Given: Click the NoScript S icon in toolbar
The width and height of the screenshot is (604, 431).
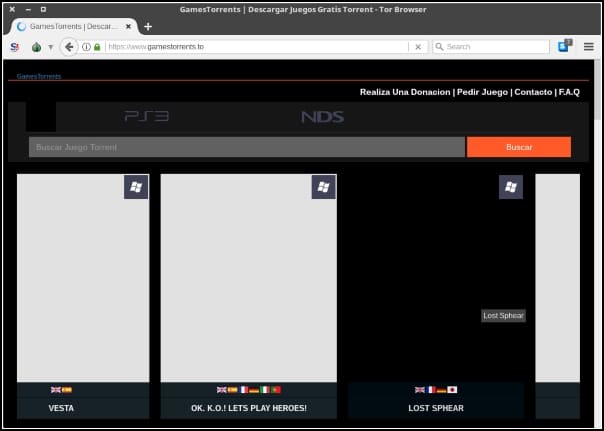Looking at the screenshot, I should tap(15, 47).
